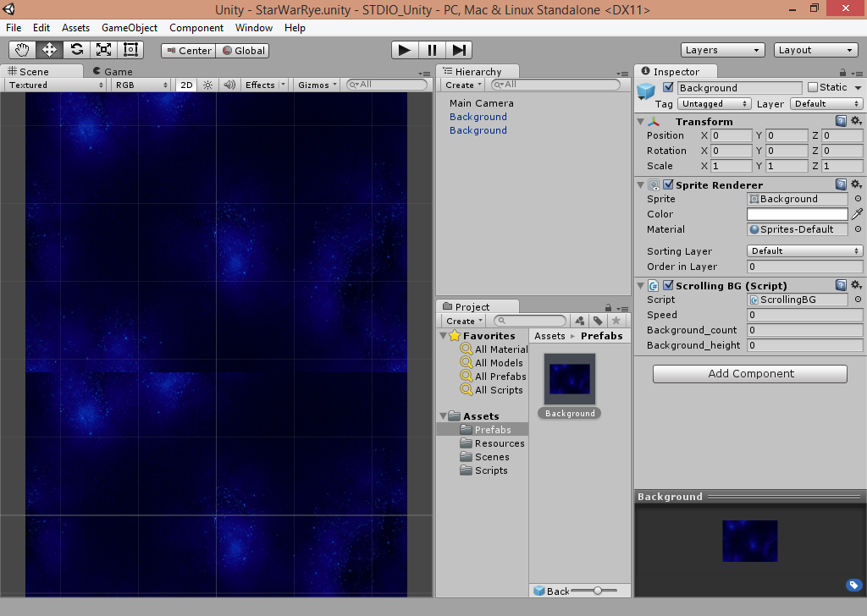Screen dimensions: 867x616
Task: Pick sprite using object selector circle
Action: pyautogui.click(x=858, y=199)
